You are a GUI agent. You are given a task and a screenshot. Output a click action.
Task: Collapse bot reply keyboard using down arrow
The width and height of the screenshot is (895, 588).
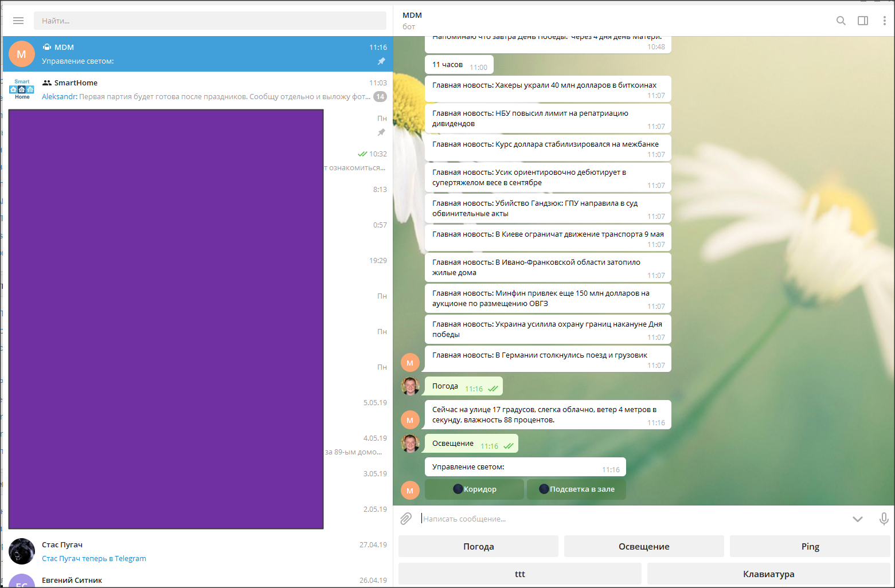[x=858, y=518]
